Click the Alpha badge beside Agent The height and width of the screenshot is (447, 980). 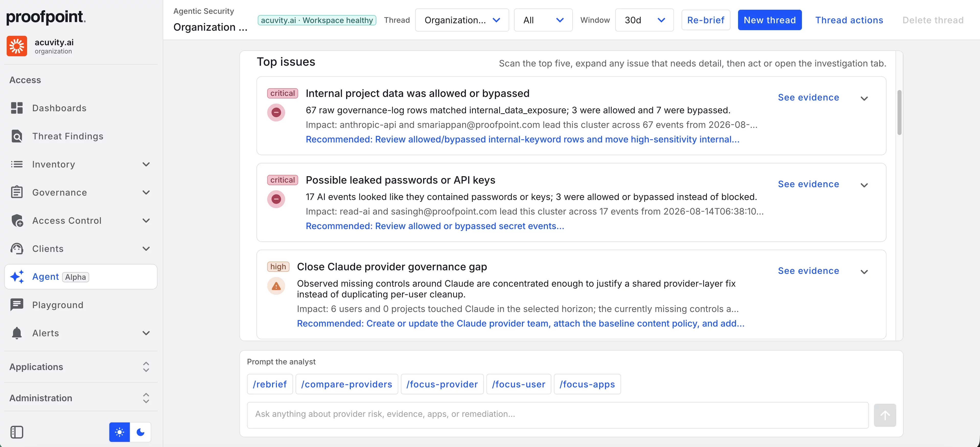(75, 277)
